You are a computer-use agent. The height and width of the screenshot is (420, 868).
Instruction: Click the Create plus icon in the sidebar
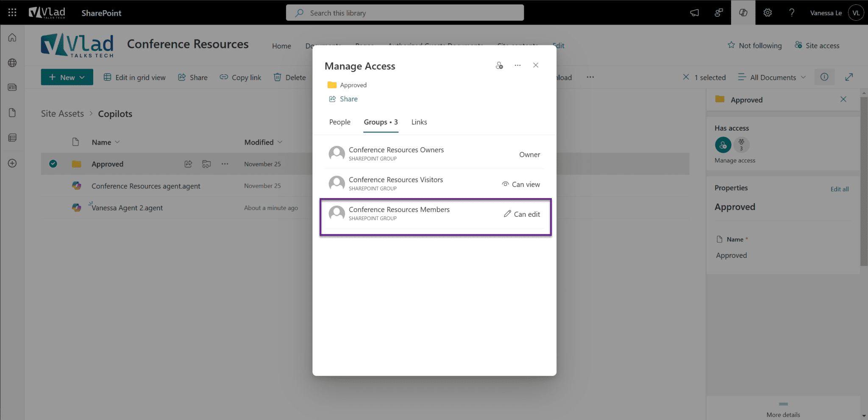pos(12,163)
